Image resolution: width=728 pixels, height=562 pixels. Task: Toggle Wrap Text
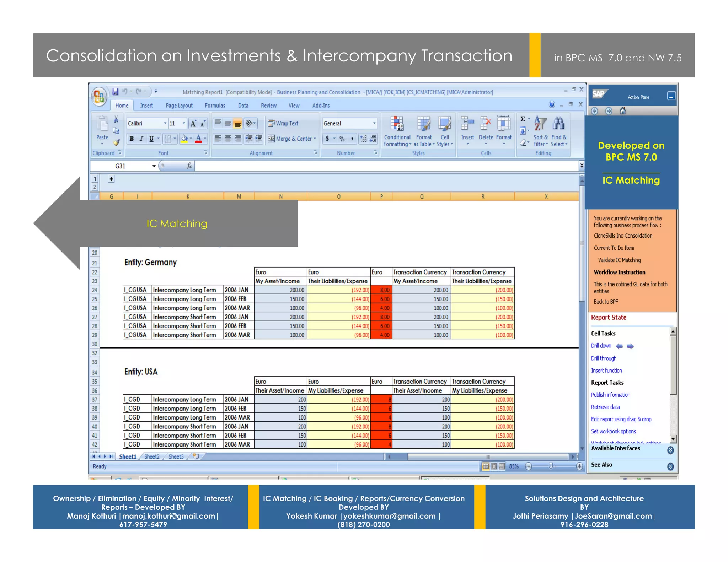pyautogui.click(x=283, y=123)
